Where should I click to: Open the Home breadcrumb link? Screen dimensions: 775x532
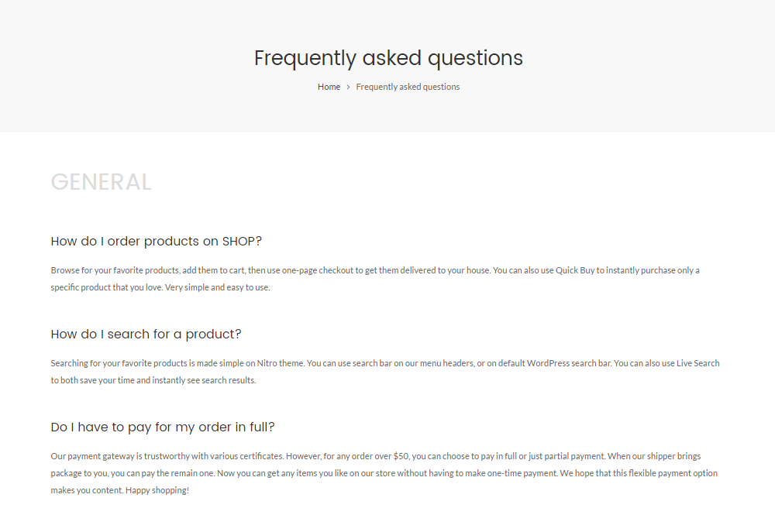(329, 87)
